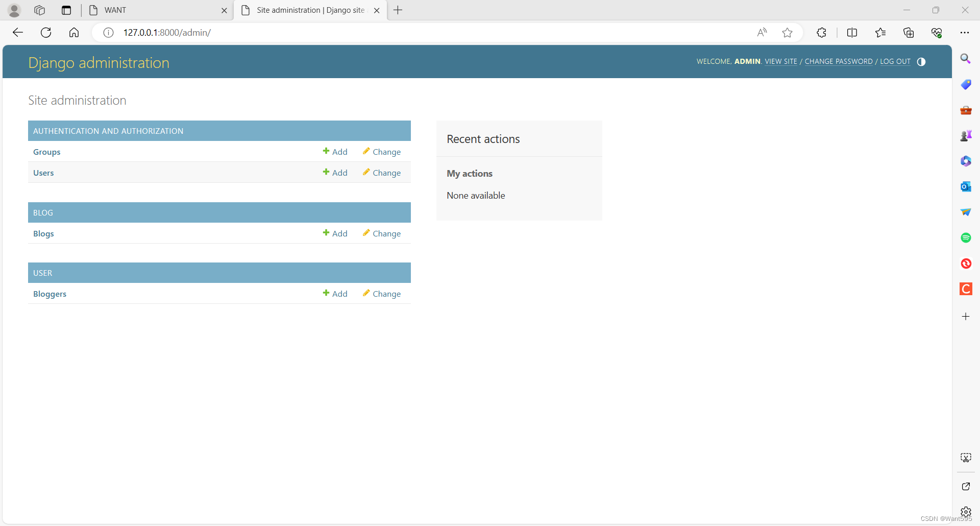Image resolution: width=980 pixels, height=526 pixels.
Task: Open Authentication and Authorization section header
Action: click(x=108, y=131)
